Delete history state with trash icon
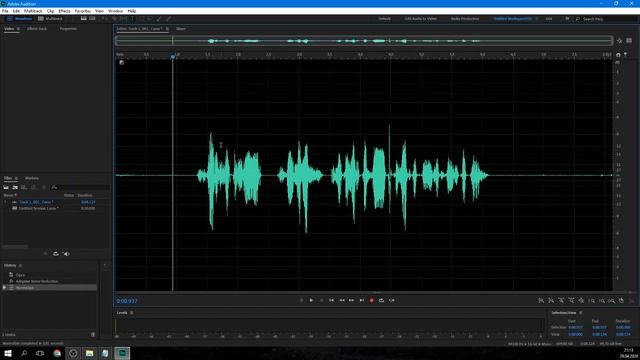The width and height of the screenshot is (640, 360). point(93,335)
